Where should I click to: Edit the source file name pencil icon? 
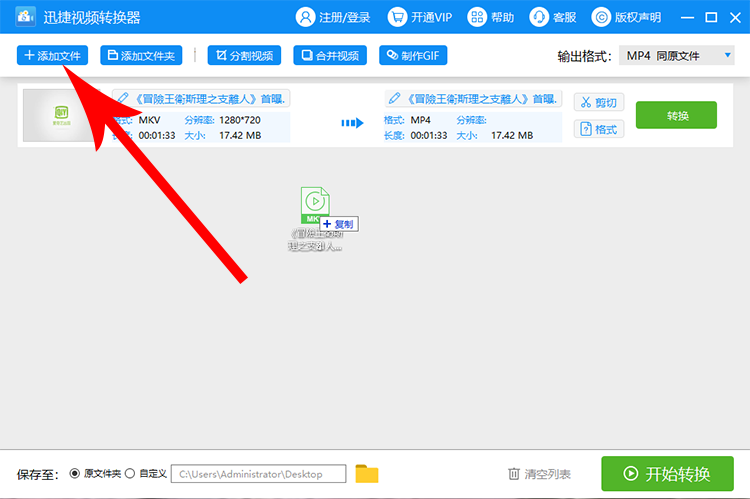click(x=123, y=99)
